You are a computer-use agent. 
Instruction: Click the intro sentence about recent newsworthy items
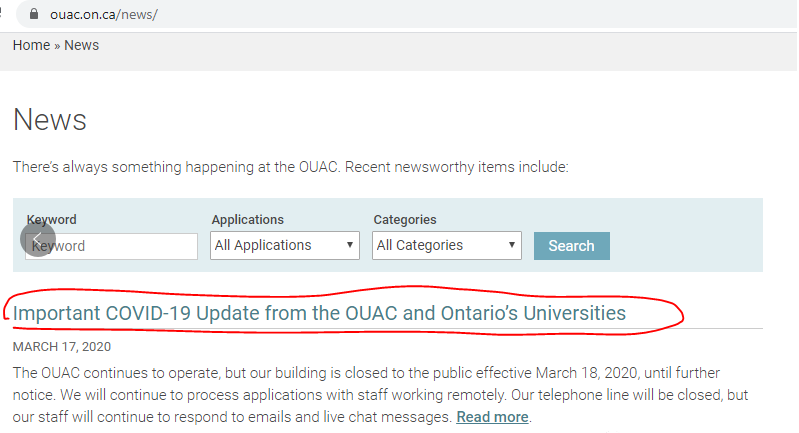point(290,167)
